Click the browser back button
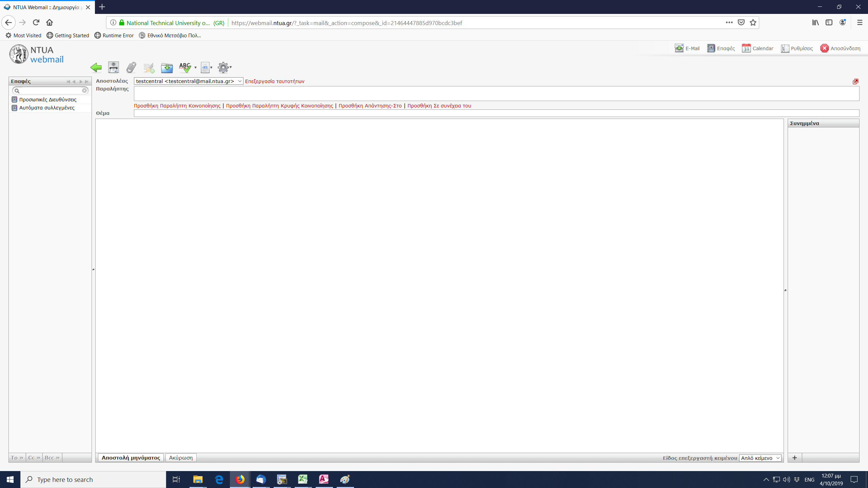 (8, 23)
